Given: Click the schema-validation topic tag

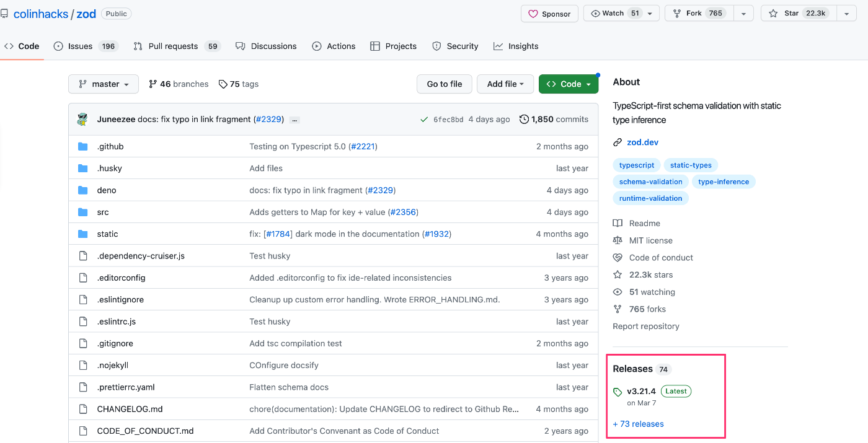Looking at the screenshot, I should 650,182.
